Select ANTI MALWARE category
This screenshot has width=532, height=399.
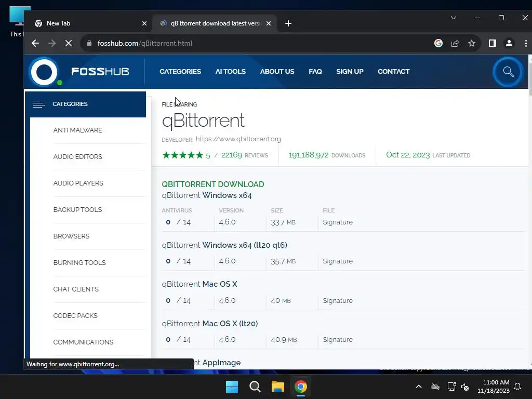point(78,130)
